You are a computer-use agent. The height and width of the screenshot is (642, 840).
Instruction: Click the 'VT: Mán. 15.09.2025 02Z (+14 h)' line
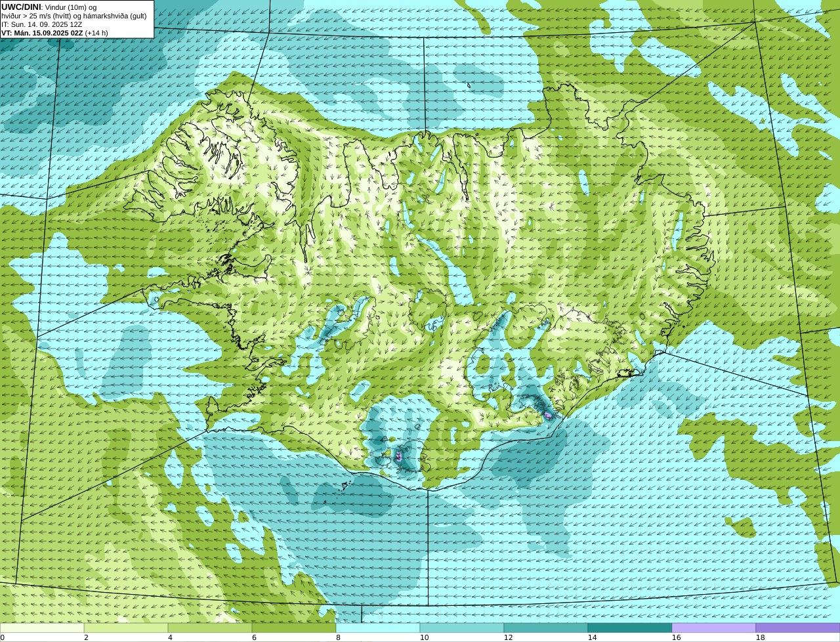pos(54,33)
